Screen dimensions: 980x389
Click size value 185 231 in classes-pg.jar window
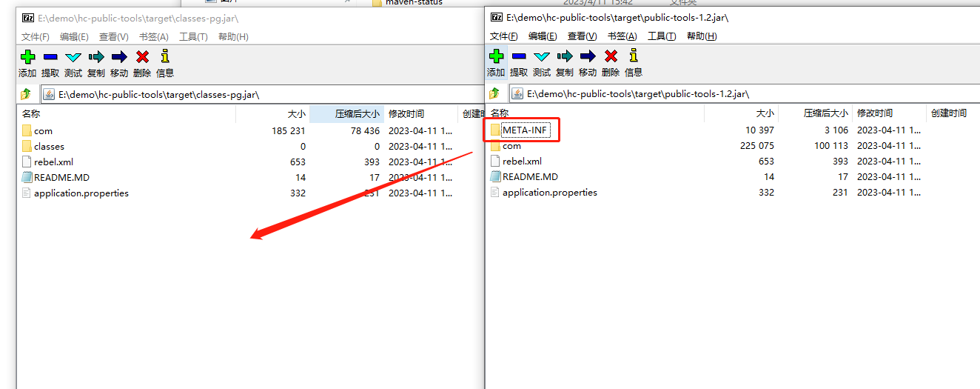tap(289, 131)
